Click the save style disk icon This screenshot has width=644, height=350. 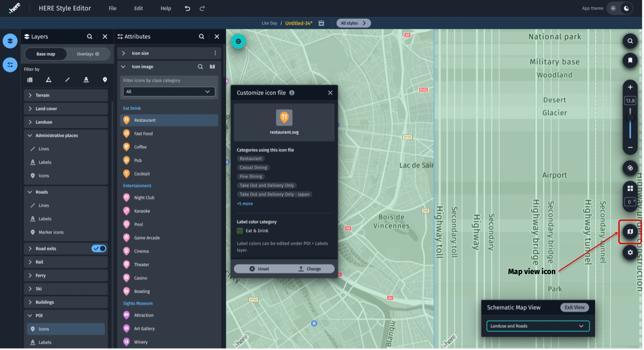click(x=321, y=23)
